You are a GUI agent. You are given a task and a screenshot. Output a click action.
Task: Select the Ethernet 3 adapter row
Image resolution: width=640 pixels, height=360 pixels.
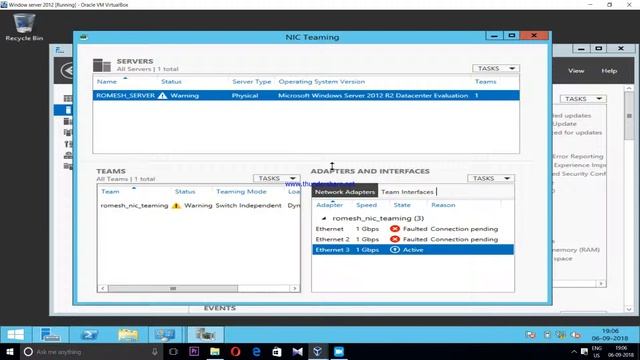coord(413,249)
